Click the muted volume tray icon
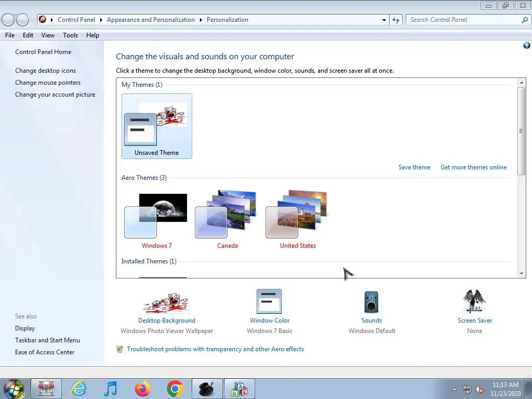Viewport: 532px width, 399px height. (x=480, y=390)
